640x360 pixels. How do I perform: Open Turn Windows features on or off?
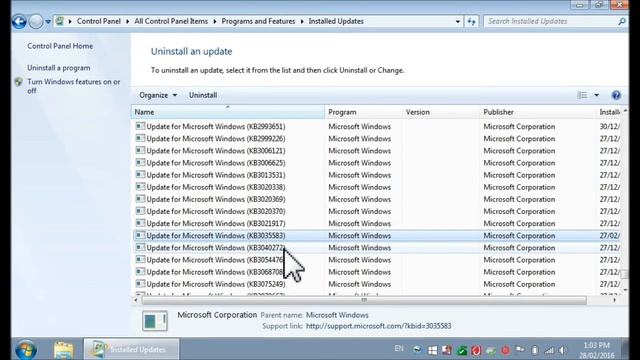[73, 86]
